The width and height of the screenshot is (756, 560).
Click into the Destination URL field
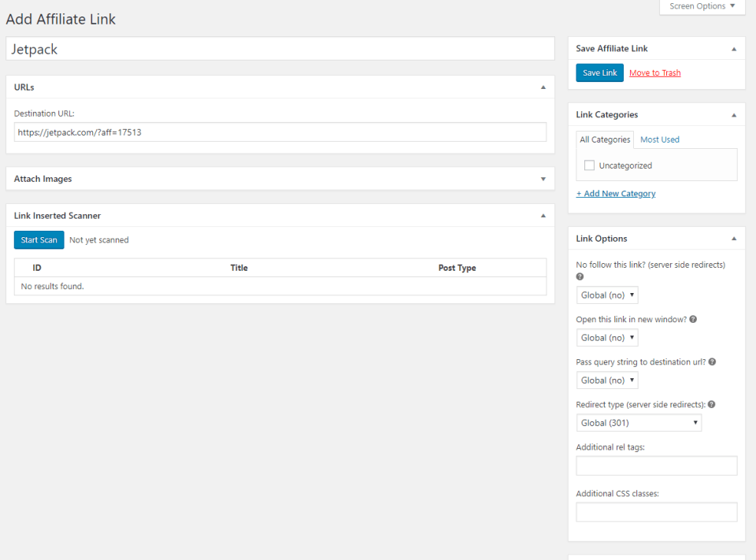tap(280, 132)
